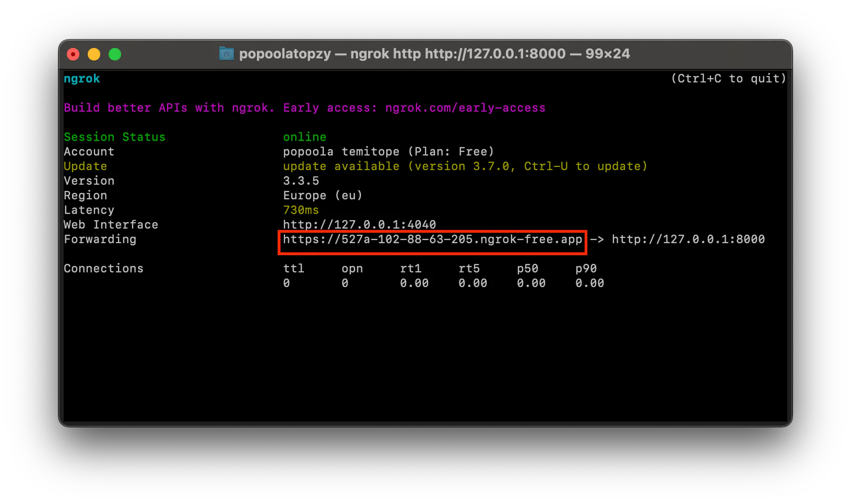Click the cyan 'ngrok' heading
Viewport: 851px width, 504px height.
[x=82, y=79]
